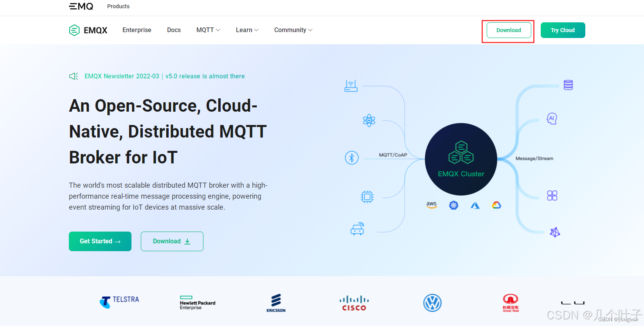The image size is (644, 326).
Task: Click the database stack icon
Action: point(568,85)
